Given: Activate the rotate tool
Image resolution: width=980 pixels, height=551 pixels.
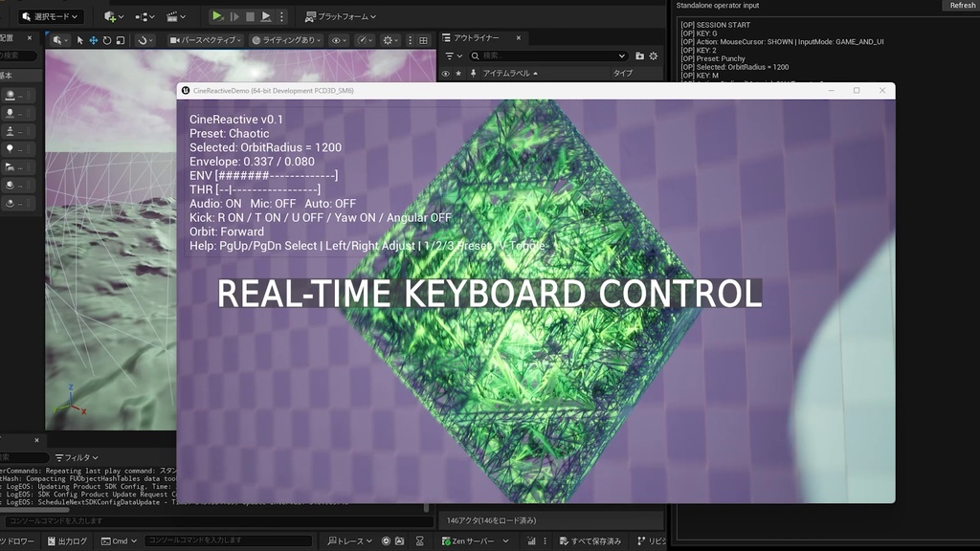Looking at the screenshot, I should point(107,40).
